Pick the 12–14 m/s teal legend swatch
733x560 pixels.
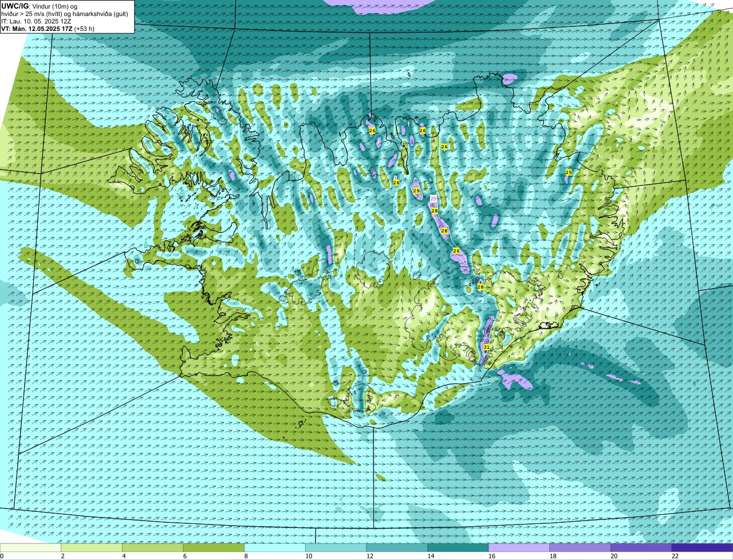397,547
